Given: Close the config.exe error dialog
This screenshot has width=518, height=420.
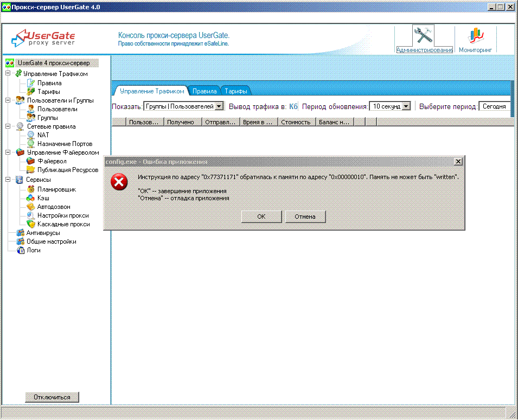Looking at the screenshot, I should coord(458,162).
